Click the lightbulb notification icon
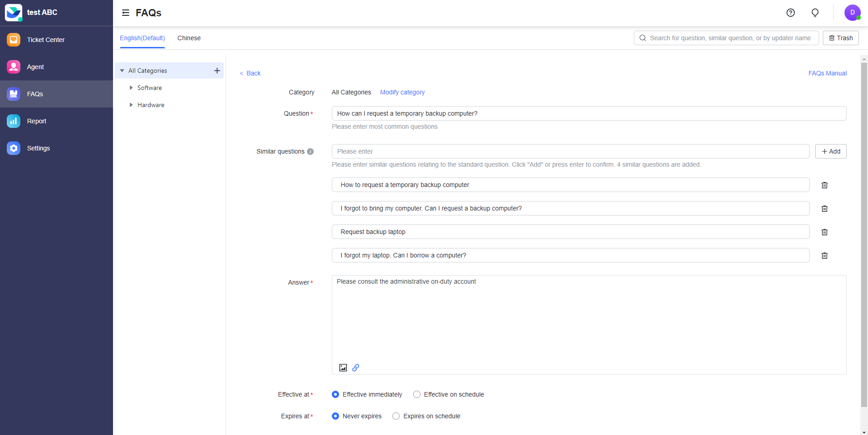This screenshot has width=868, height=435. click(x=815, y=13)
